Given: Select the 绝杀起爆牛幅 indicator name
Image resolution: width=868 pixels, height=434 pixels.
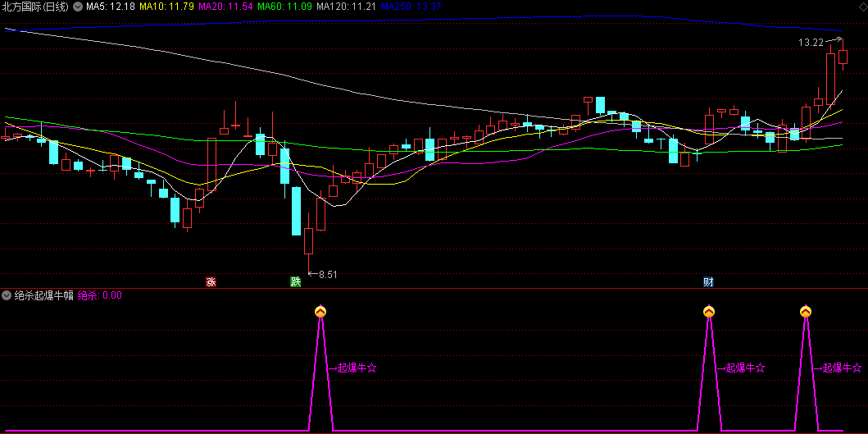Looking at the screenshot, I should coord(43,295).
